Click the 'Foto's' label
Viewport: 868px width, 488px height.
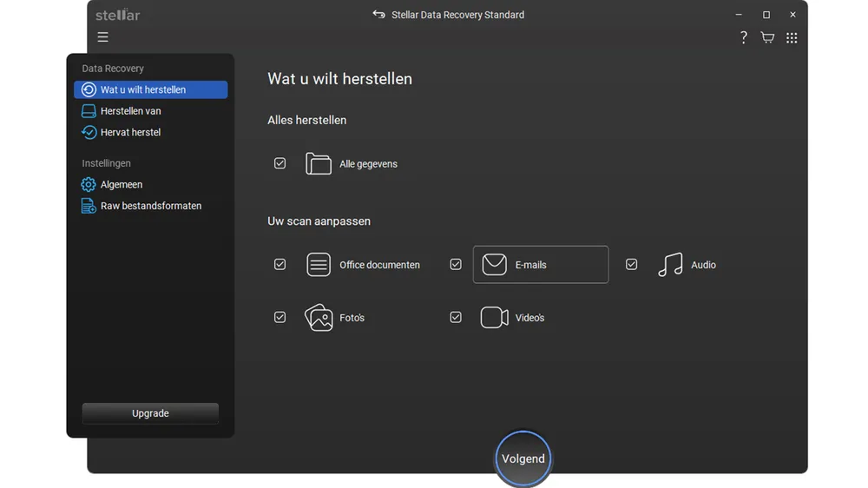pyautogui.click(x=352, y=318)
